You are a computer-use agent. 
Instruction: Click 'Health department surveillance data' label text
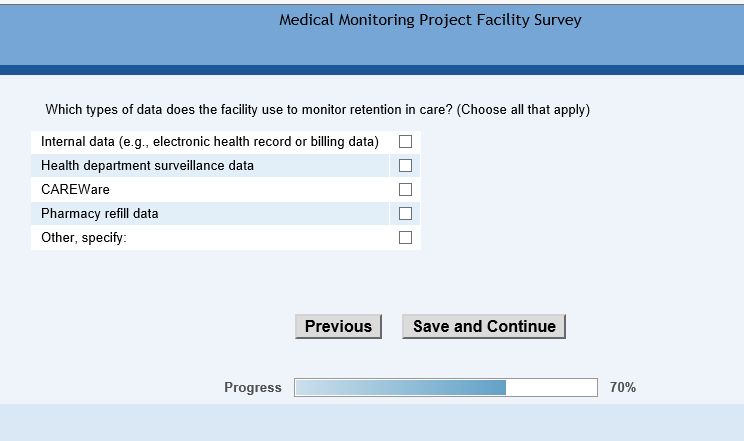click(x=147, y=166)
